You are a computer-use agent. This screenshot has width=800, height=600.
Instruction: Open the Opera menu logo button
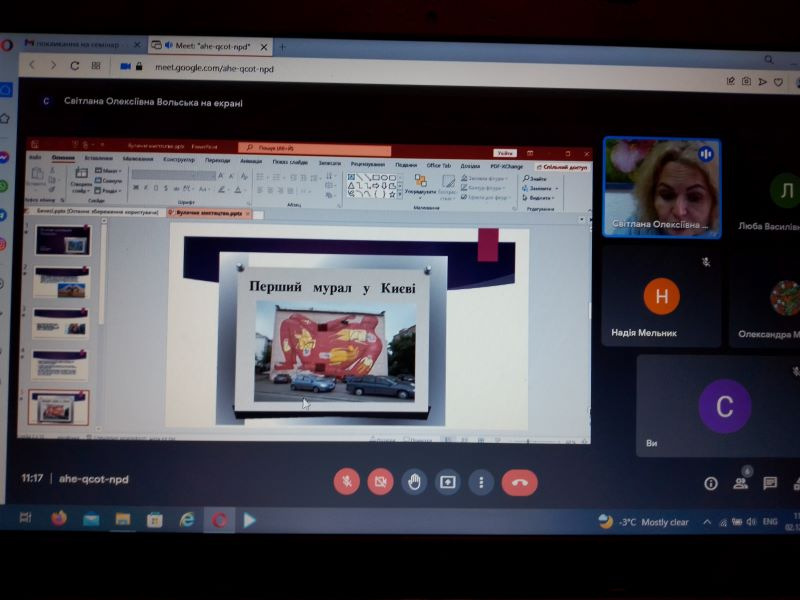pos(7,45)
